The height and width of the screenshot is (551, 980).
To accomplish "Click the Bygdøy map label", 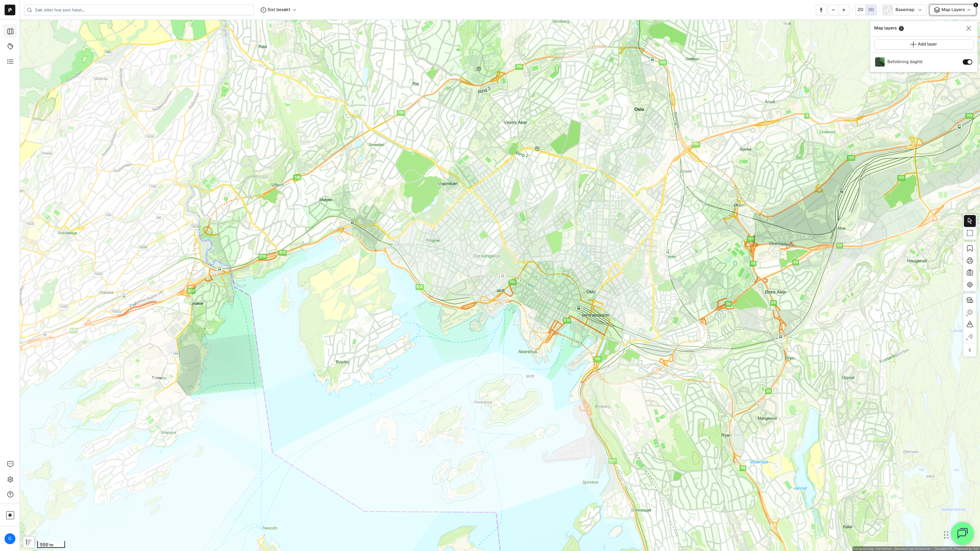I will point(342,362).
